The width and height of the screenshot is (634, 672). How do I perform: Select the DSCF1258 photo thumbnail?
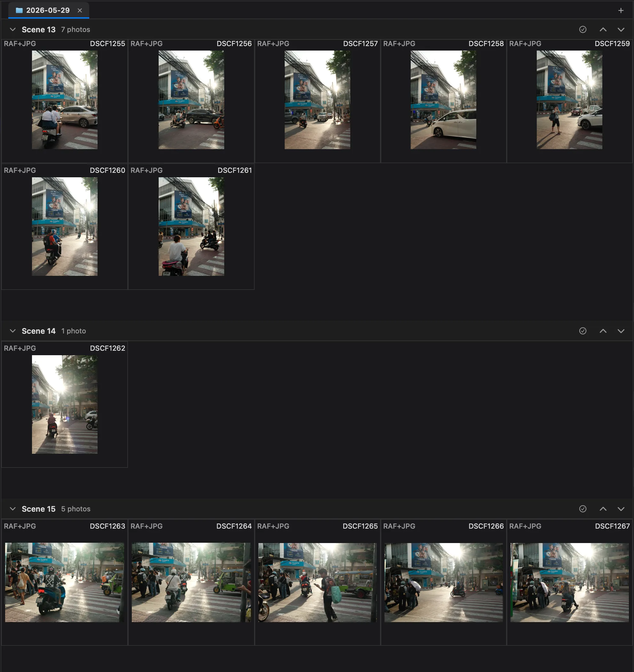click(443, 100)
